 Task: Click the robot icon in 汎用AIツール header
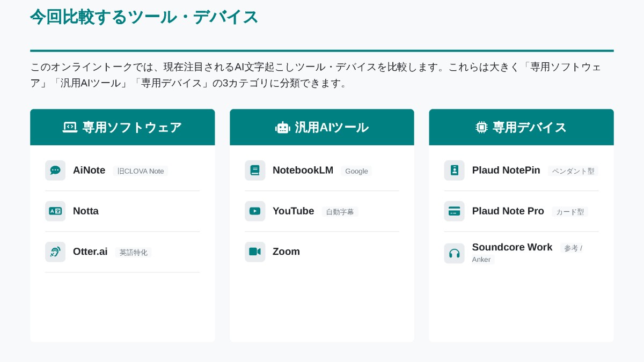click(282, 127)
